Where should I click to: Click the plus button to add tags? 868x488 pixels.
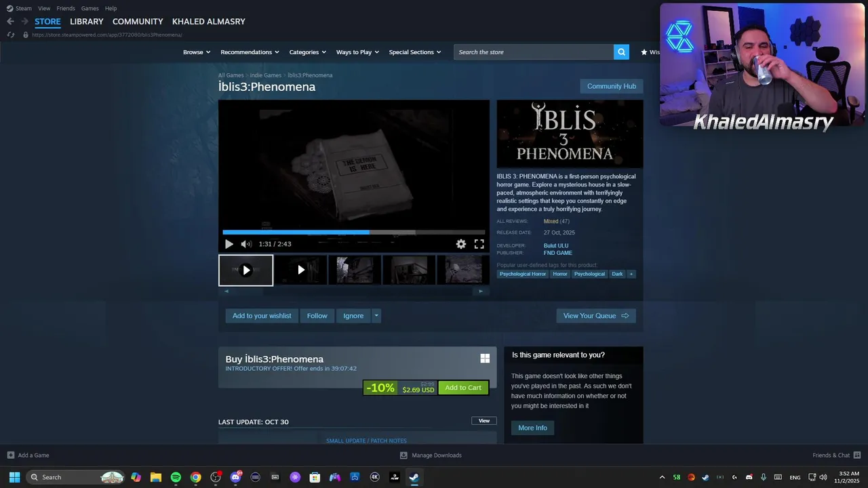pyautogui.click(x=631, y=274)
